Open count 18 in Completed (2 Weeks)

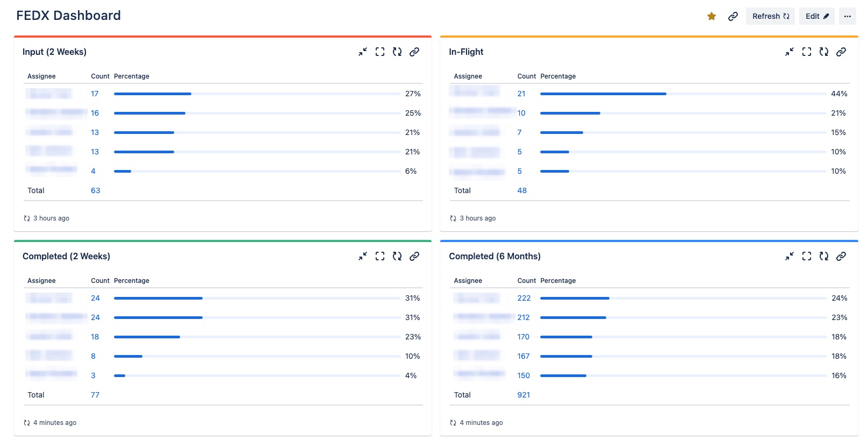tap(95, 337)
